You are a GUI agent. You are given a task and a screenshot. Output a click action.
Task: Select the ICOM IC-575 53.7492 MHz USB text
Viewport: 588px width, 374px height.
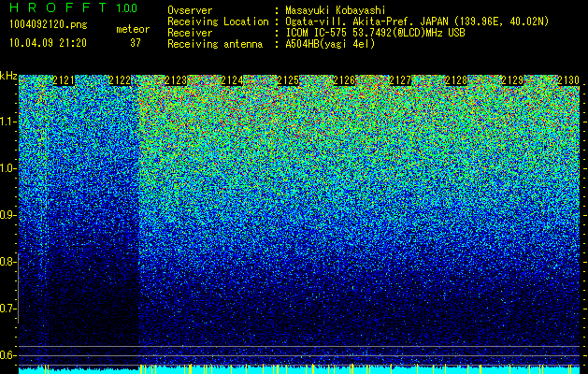[375, 33]
